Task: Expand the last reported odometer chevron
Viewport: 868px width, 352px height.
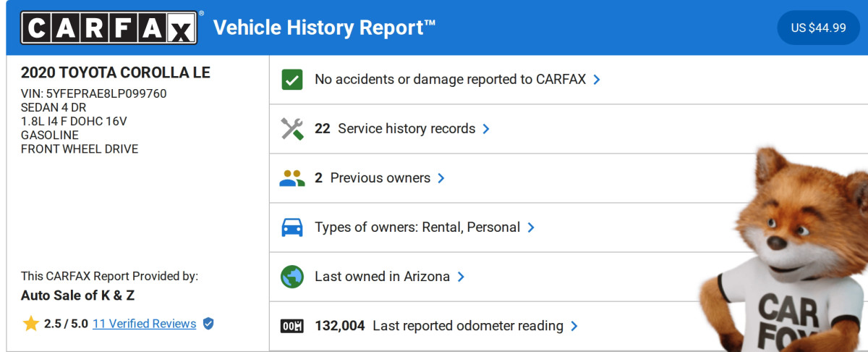Action: [x=574, y=326]
